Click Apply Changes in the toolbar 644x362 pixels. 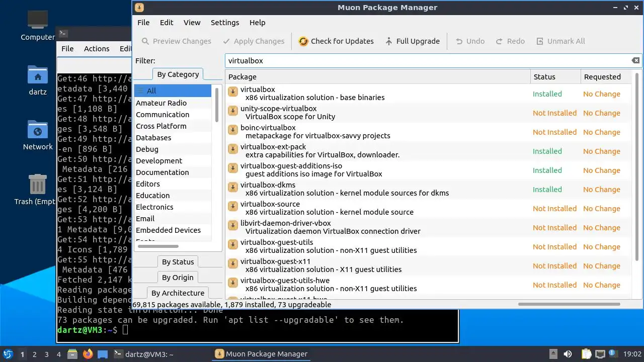(x=254, y=41)
